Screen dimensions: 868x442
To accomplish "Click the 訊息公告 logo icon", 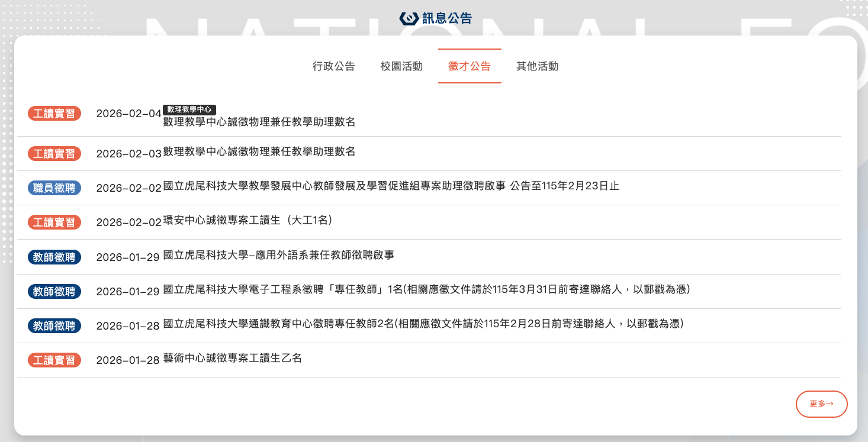I will coord(409,18).
